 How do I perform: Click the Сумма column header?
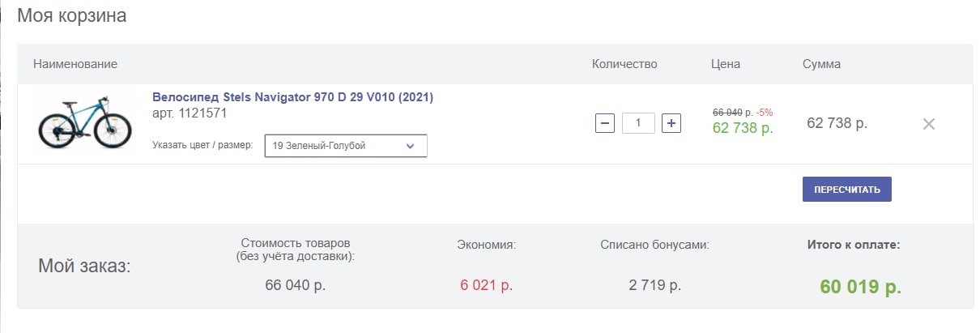(x=821, y=64)
